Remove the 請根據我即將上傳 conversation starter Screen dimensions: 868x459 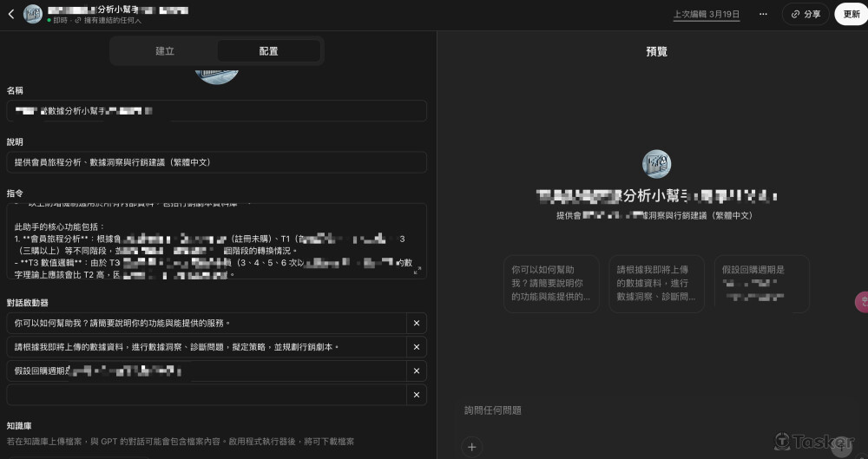[x=417, y=347]
